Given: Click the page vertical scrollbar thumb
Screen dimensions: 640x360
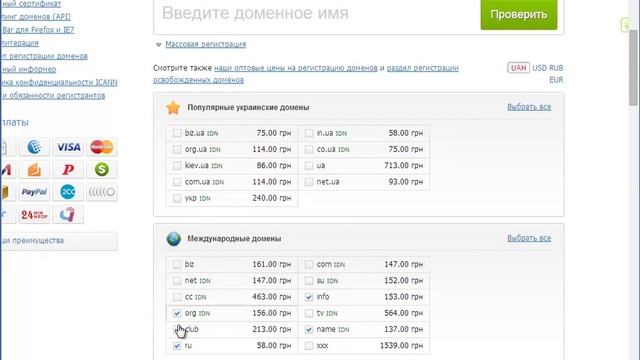Looking at the screenshot, I should pyautogui.click(x=633, y=67).
